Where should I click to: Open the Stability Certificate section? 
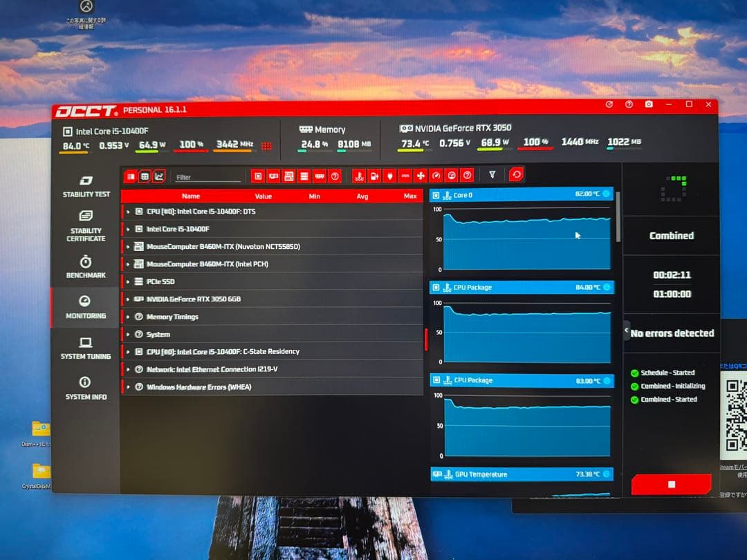click(86, 226)
